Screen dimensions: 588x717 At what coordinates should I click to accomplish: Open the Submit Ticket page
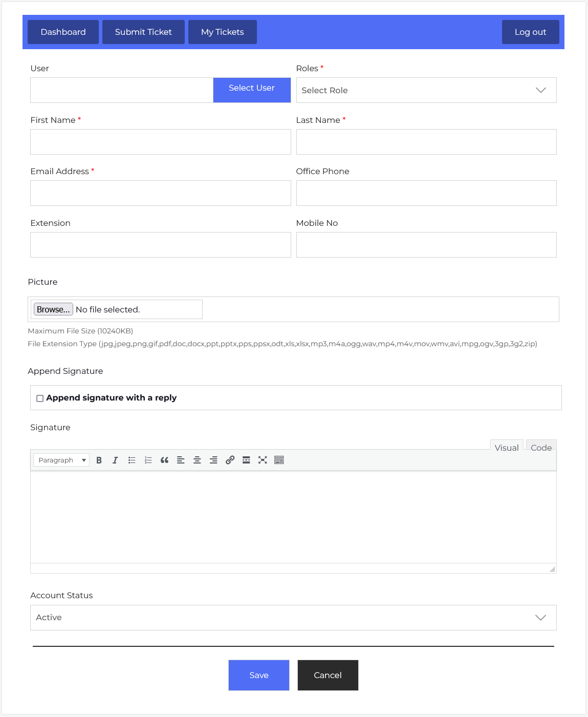pos(143,32)
